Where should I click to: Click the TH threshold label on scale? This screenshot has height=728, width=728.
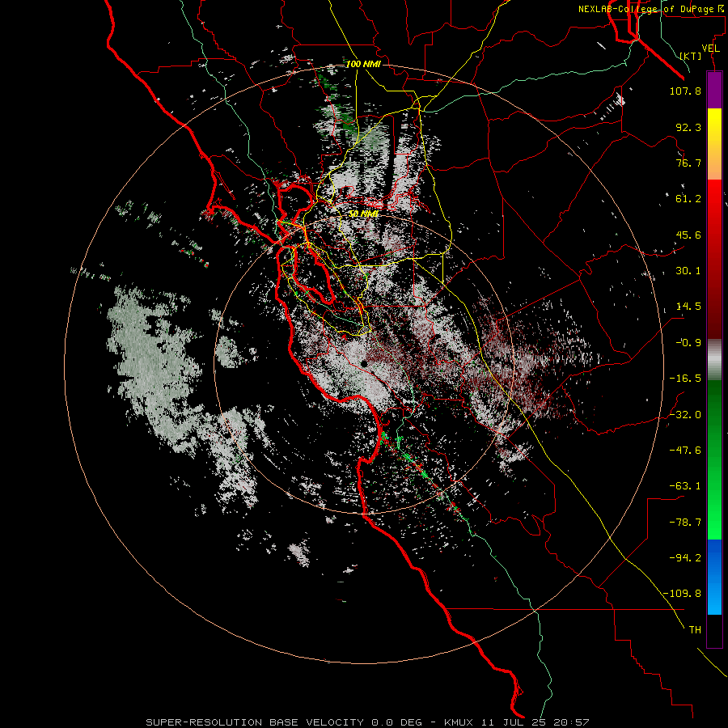695,630
